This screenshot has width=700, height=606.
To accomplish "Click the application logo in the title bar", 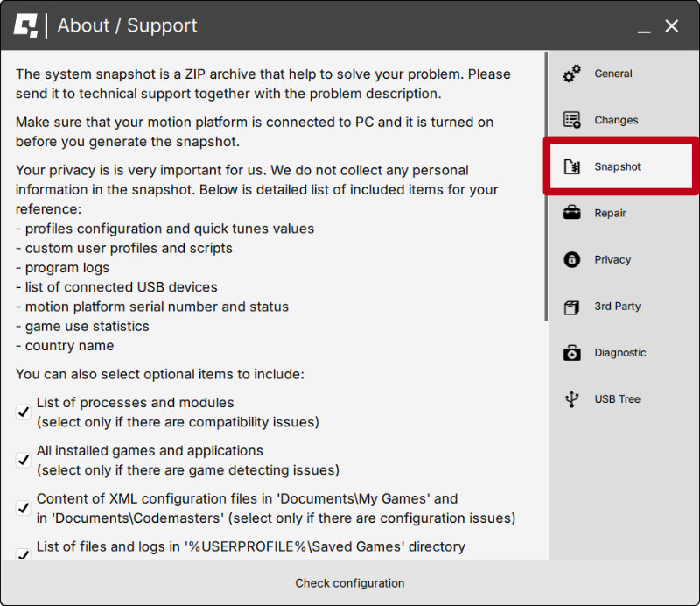I will [26, 25].
